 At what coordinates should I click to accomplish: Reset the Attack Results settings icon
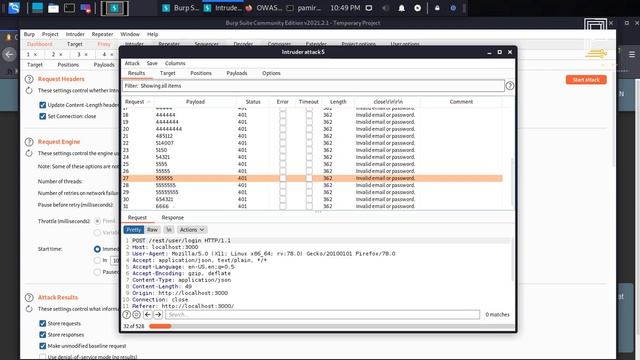pyautogui.click(x=29, y=309)
